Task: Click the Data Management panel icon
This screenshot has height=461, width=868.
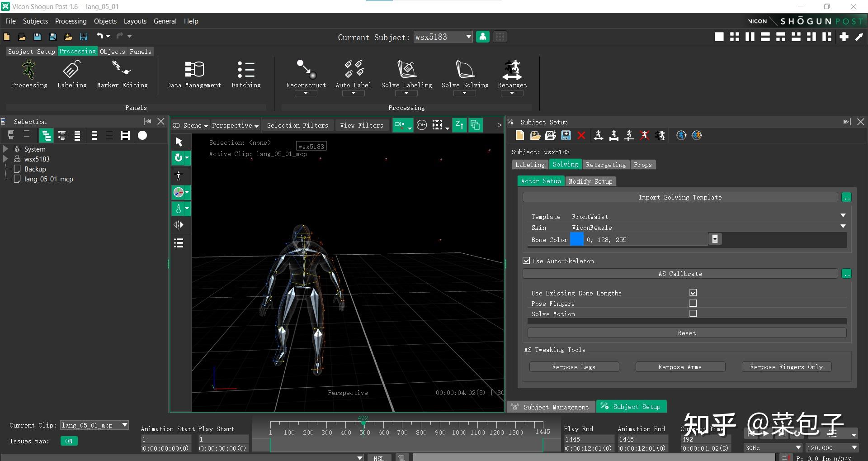Action: (194, 70)
